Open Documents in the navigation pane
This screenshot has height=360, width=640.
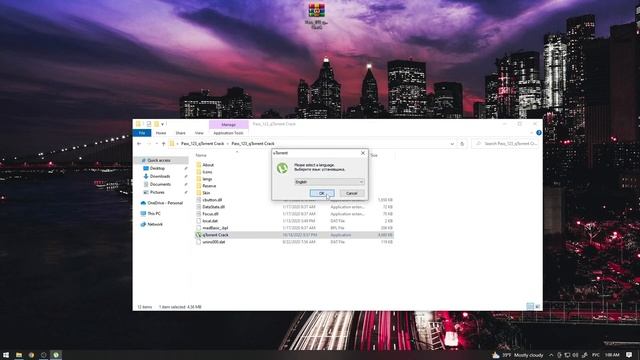(x=160, y=184)
